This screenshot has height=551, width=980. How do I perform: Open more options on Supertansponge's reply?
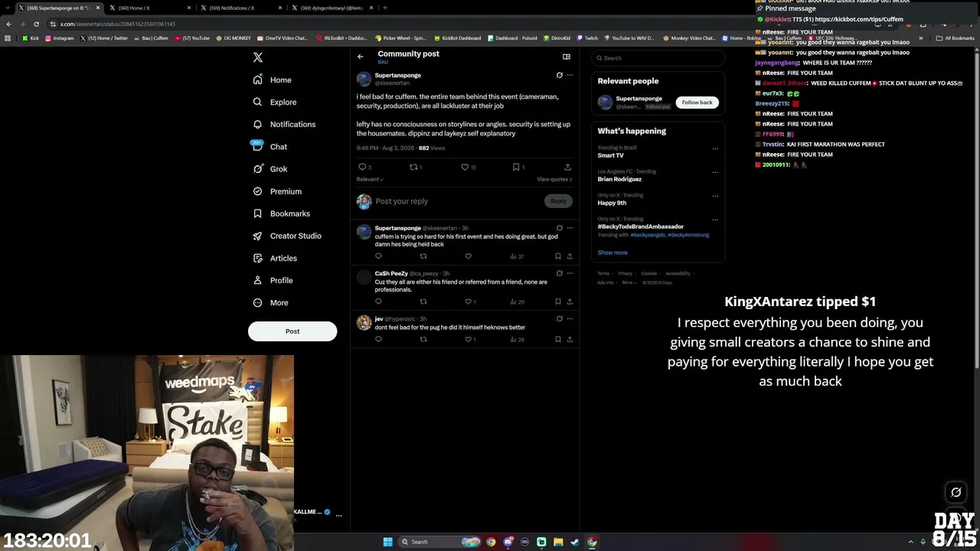point(570,228)
